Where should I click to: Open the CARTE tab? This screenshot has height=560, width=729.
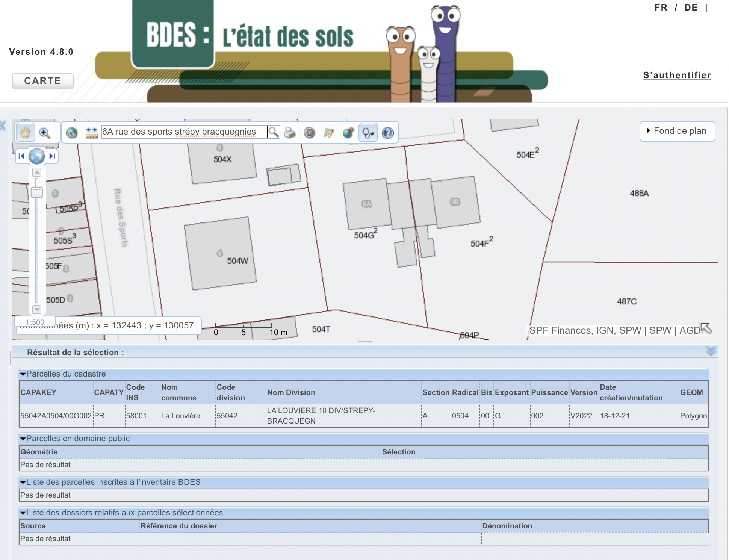[42, 81]
